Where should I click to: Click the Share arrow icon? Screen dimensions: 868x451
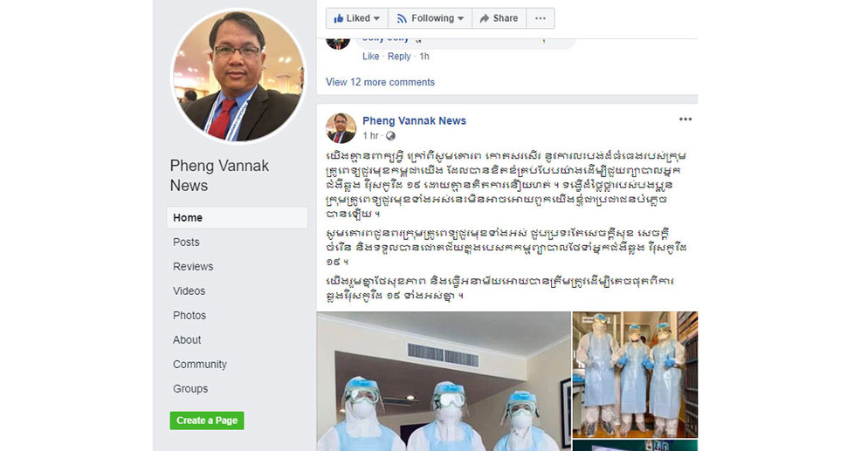point(485,18)
